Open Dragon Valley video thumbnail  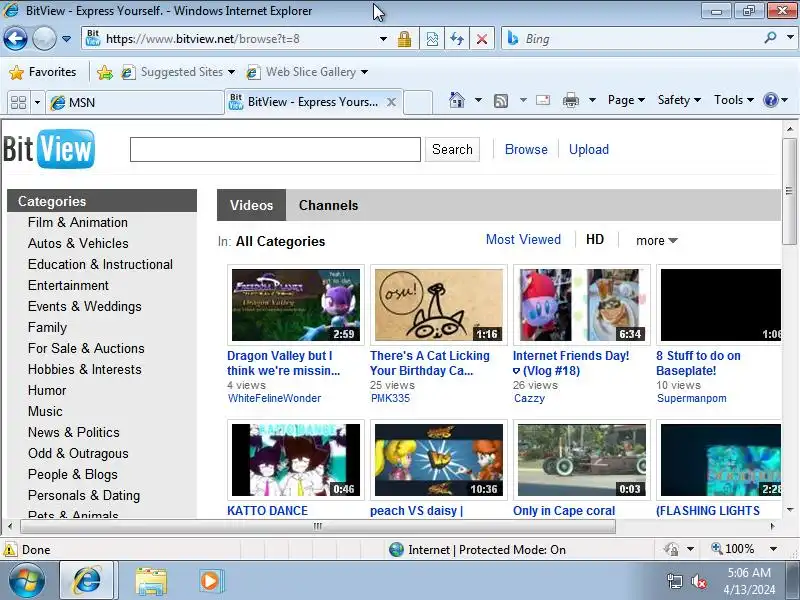296,305
